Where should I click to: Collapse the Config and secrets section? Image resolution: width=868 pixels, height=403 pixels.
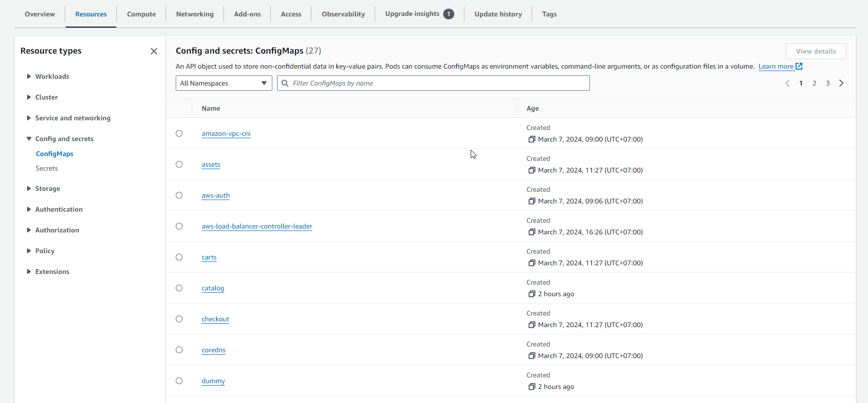click(x=29, y=139)
